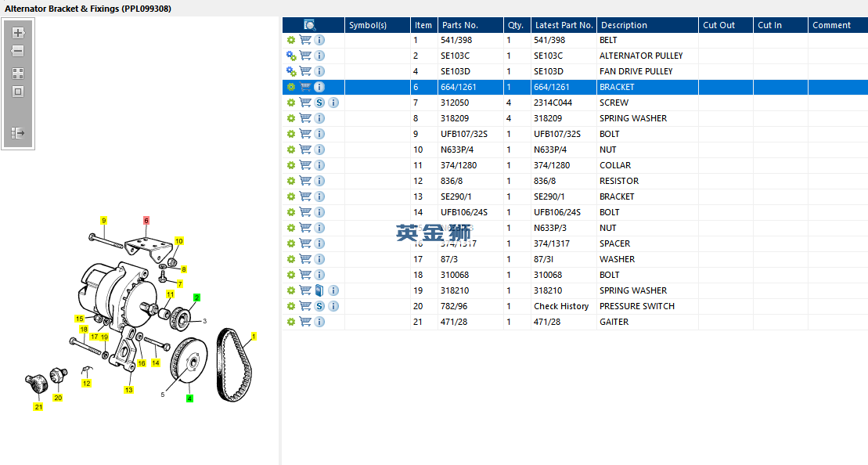
Task: Open info for ALTERNATOR PULLEY row
Action: 319,56
